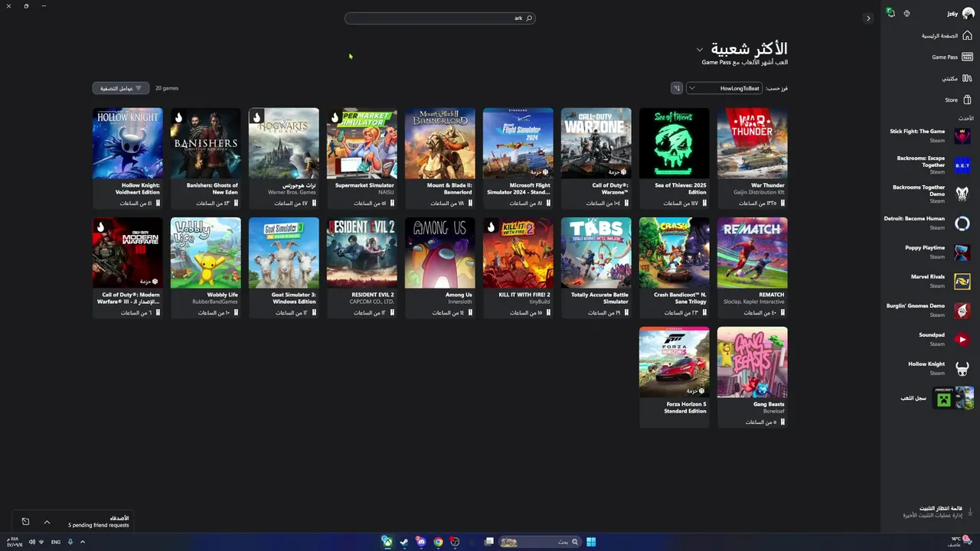The image size is (980, 551).
Task: Open the Windows Start menu
Action: 591,542
